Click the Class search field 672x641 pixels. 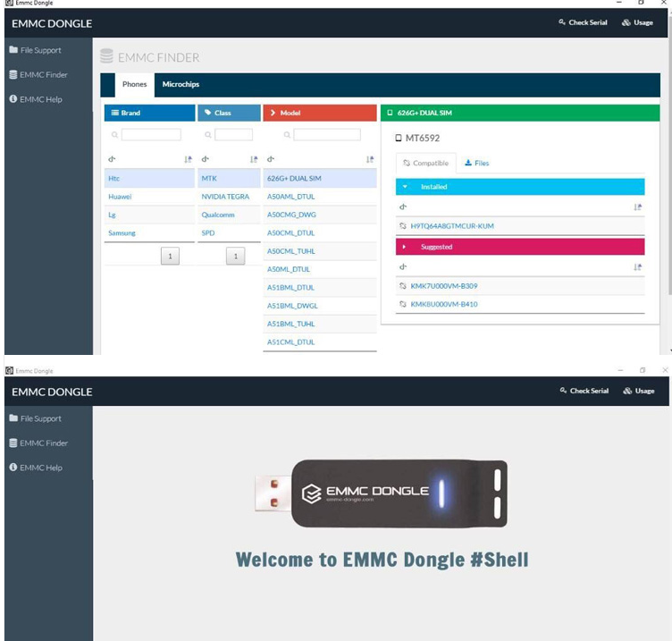click(x=233, y=135)
